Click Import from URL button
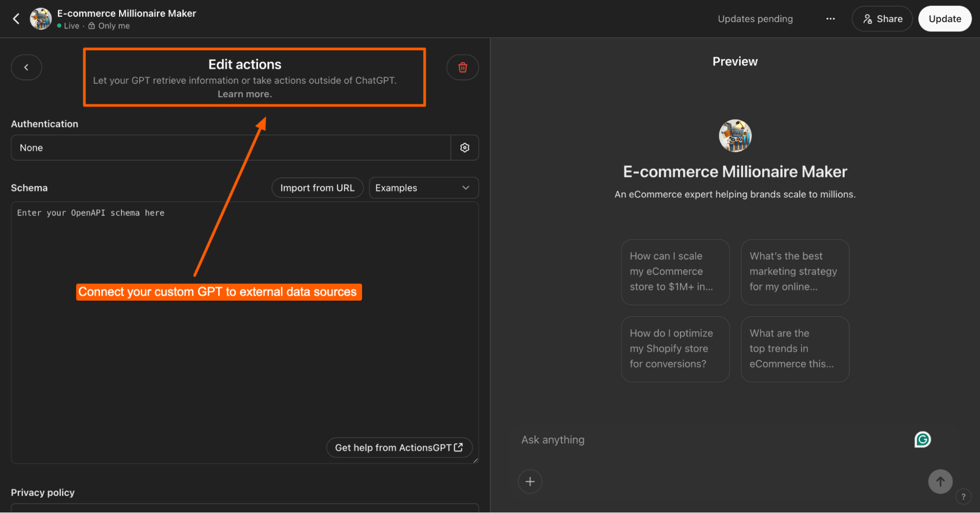Image resolution: width=980 pixels, height=513 pixels. (x=317, y=188)
